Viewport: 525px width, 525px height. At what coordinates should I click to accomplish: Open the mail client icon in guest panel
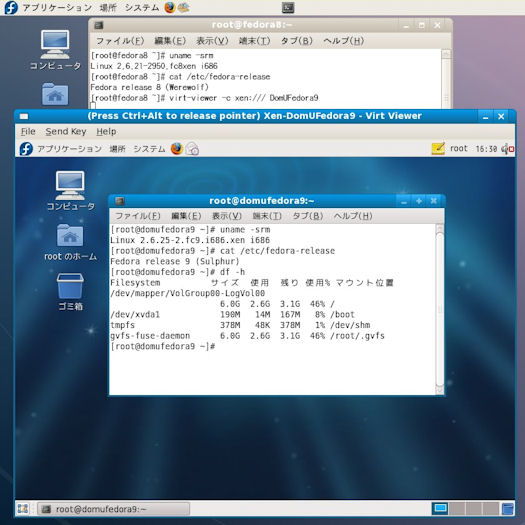point(193,149)
